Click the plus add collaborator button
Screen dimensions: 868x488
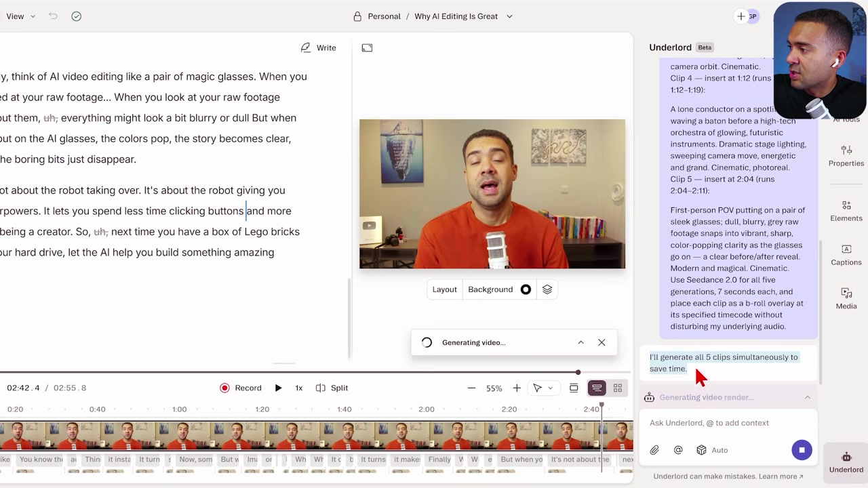pyautogui.click(x=741, y=16)
